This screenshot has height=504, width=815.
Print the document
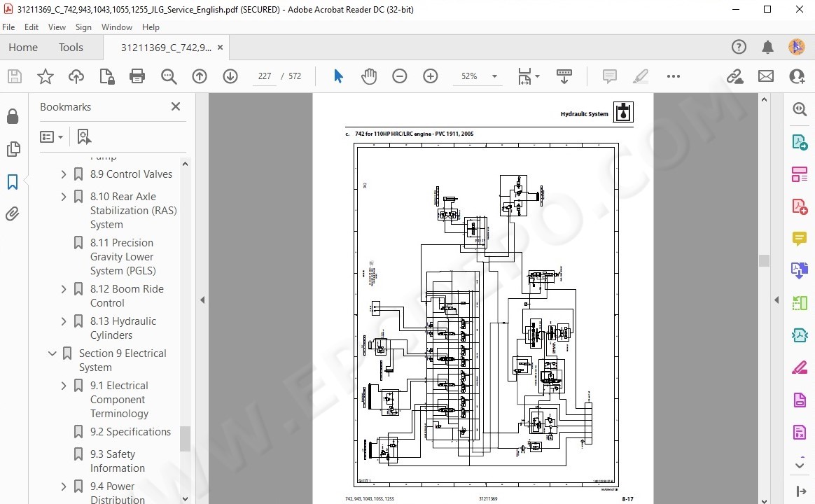tap(137, 76)
